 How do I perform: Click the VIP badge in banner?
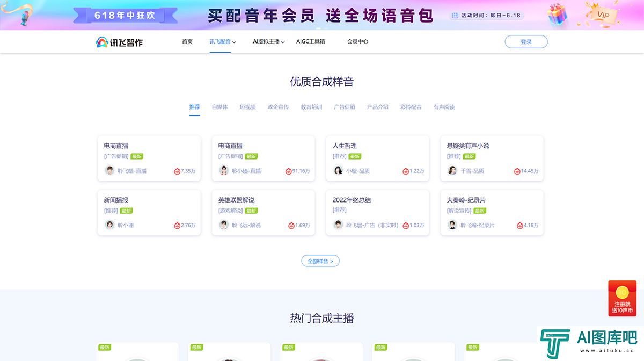click(x=602, y=14)
